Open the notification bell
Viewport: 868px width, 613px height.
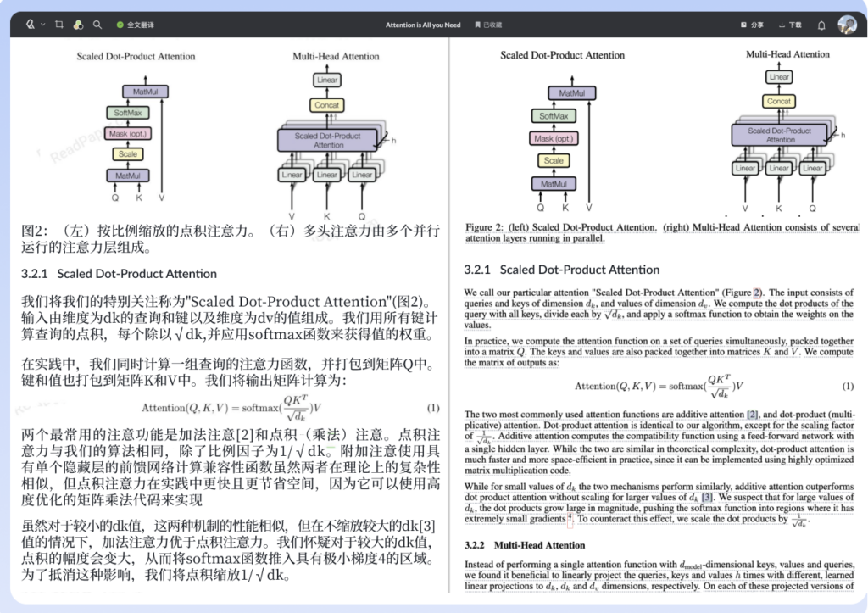click(x=821, y=25)
